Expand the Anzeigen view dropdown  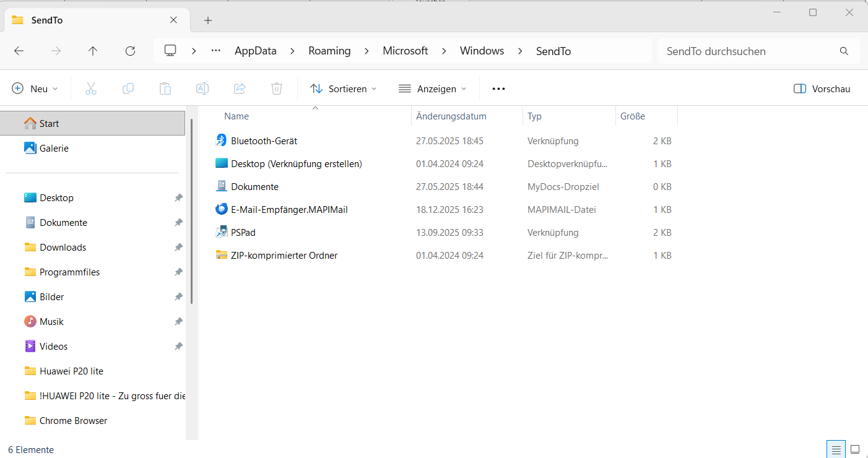point(432,89)
